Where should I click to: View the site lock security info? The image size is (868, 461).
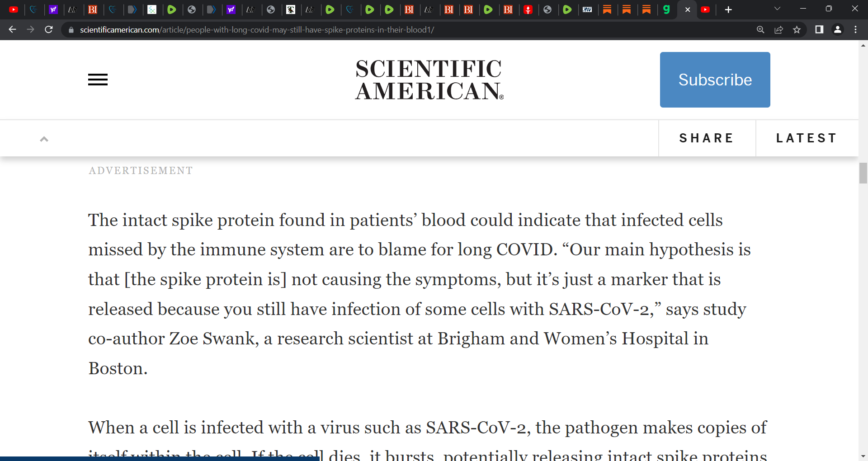click(x=71, y=30)
